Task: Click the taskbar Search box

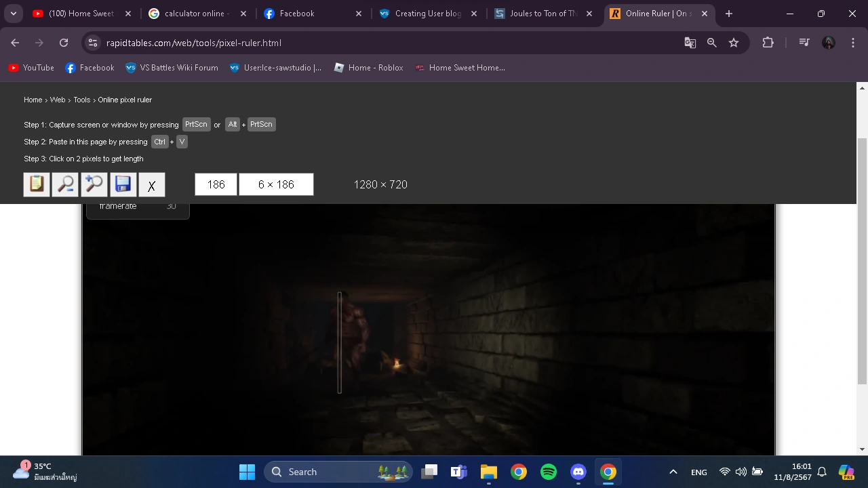Action: (x=338, y=472)
